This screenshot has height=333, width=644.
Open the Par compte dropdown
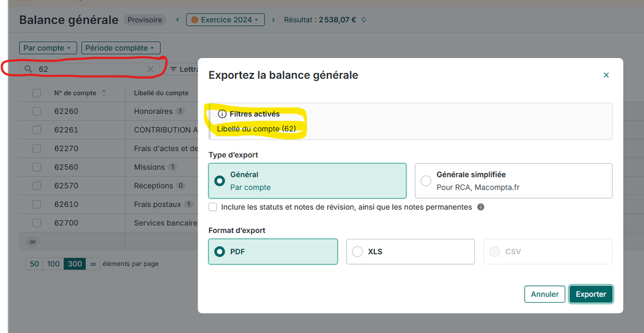48,48
